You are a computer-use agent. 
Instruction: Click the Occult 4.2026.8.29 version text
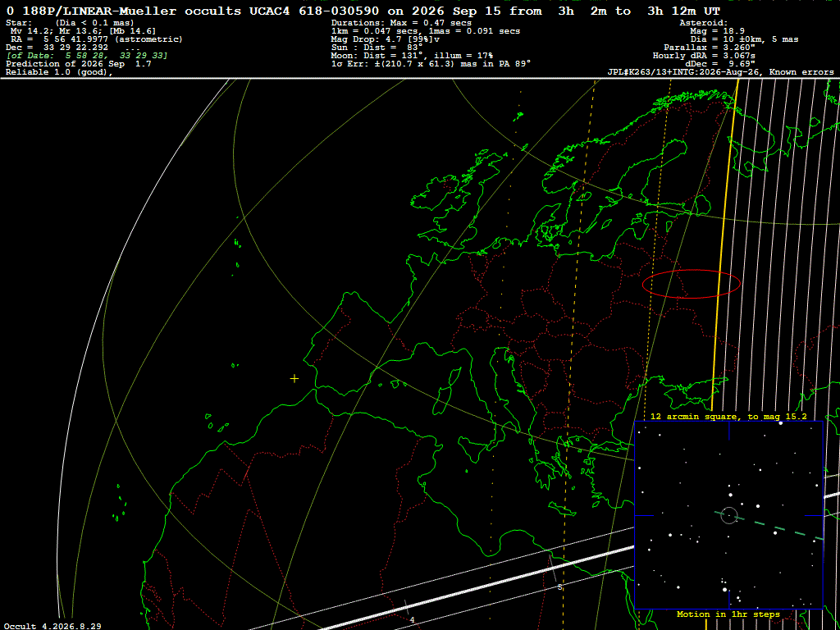tap(52, 626)
